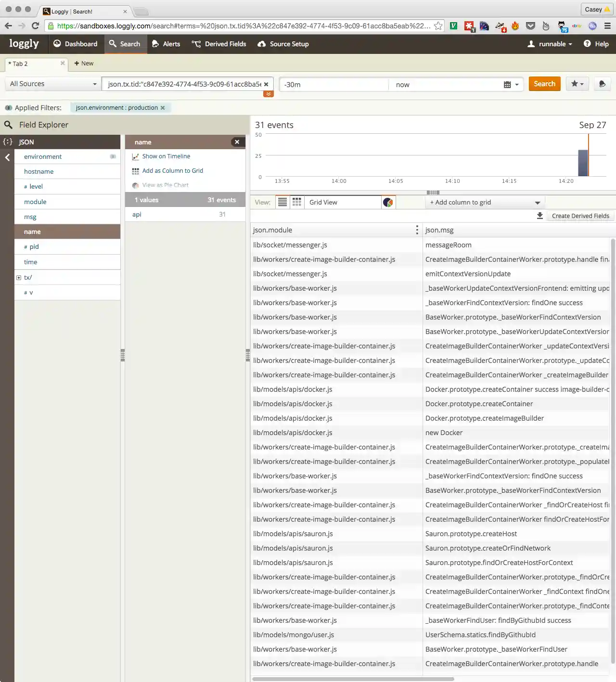Open the Alerts menu item
The image size is (616, 682).
click(x=166, y=44)
